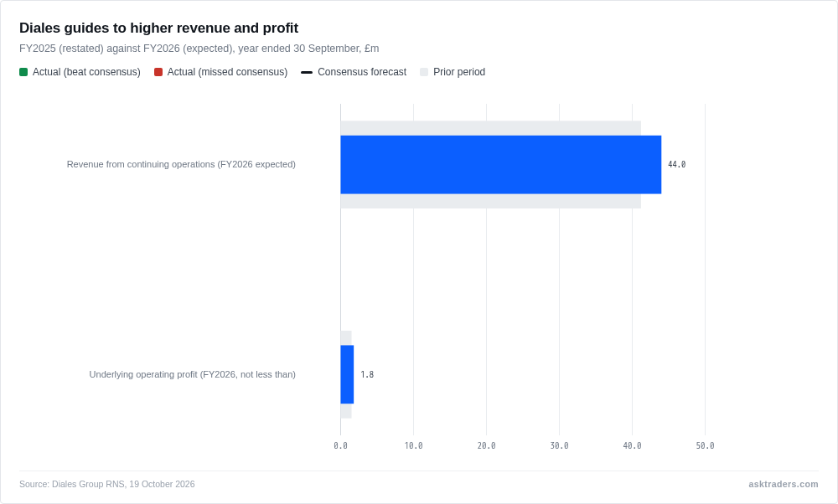Click the '20.0' x-axis tick label
This screenshot has height=504, width=838.
tap(486, 445)
